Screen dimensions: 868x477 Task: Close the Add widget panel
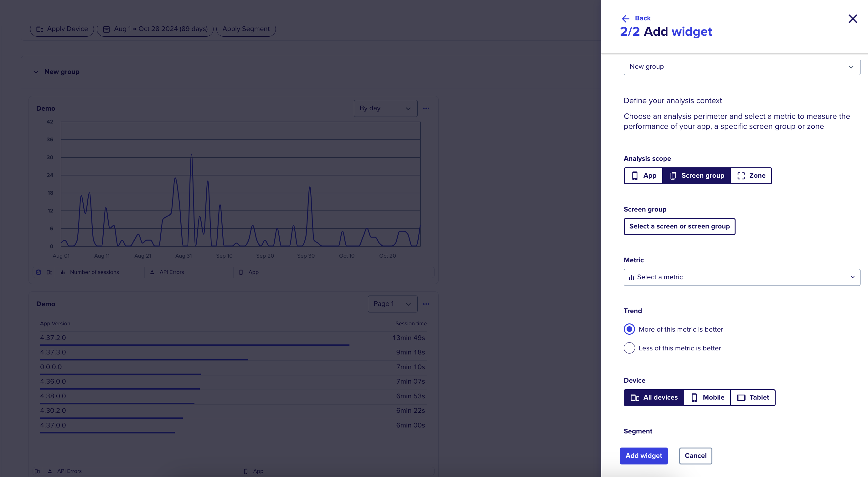(852, 18)
